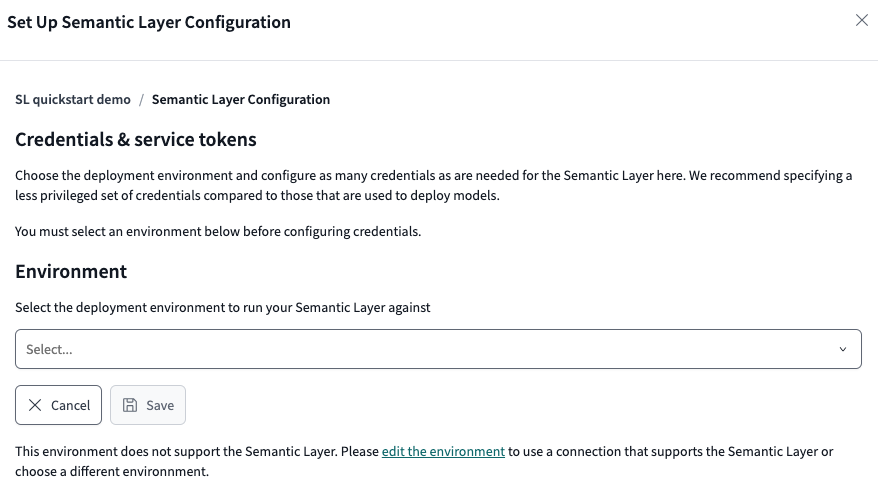Click 'This environment does not support' warning text
Viewport: 878px width, 486px height.
pos(197,452)
